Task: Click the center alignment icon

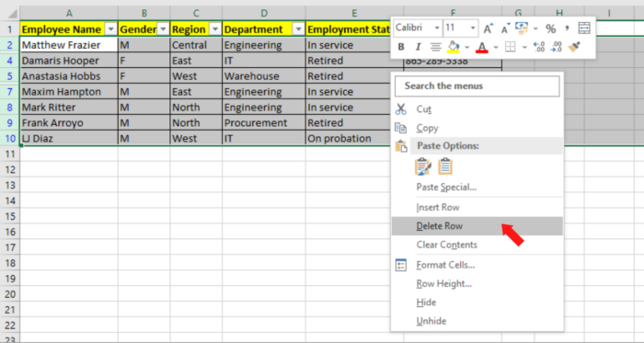Action: tap(436, 48)
